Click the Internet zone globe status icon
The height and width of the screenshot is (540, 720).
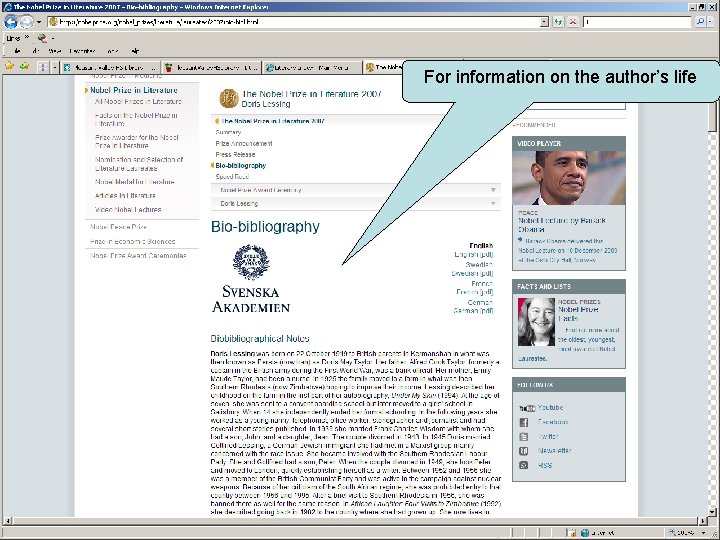(x=585, y=533)
